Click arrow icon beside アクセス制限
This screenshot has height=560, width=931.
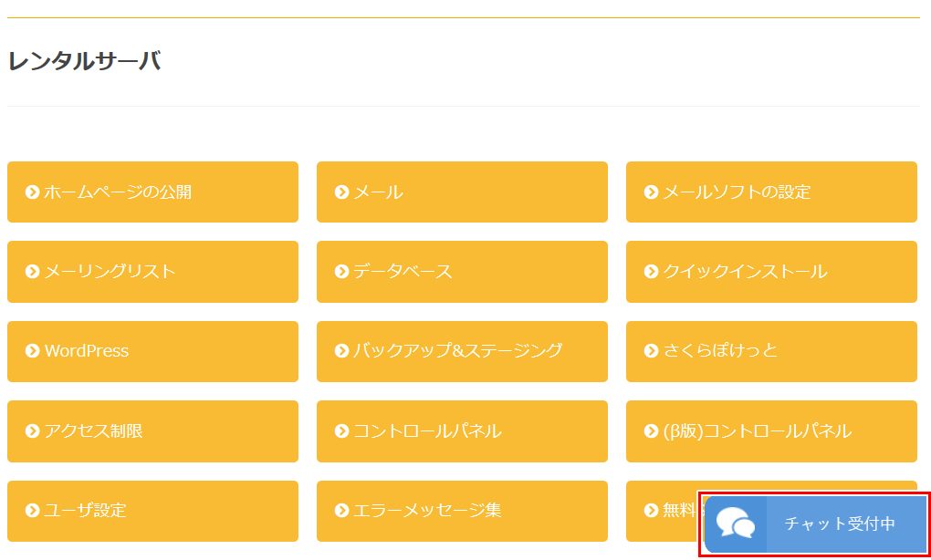tap(32, 431)
